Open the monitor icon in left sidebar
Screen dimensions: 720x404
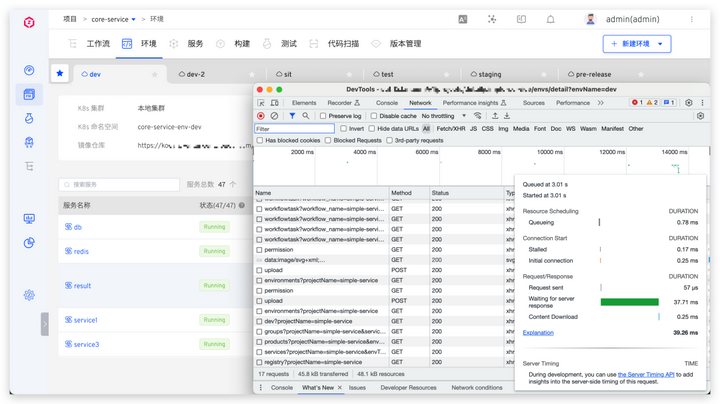pyautogui.click(x=29, y=219)
